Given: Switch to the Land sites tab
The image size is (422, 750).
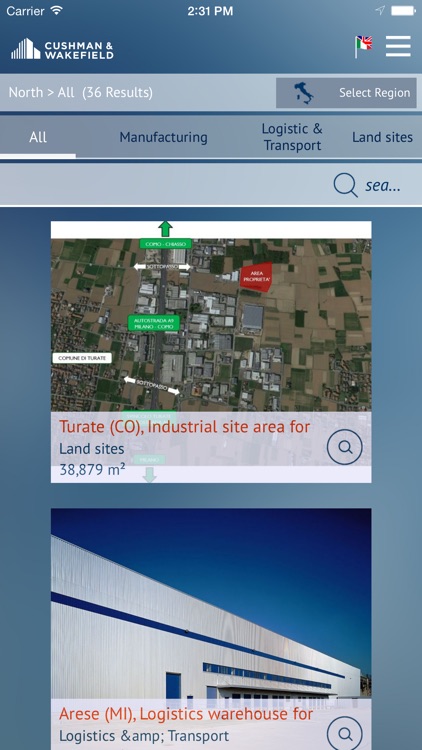Looking at the screenshot, I should click(x=382, y=138).
